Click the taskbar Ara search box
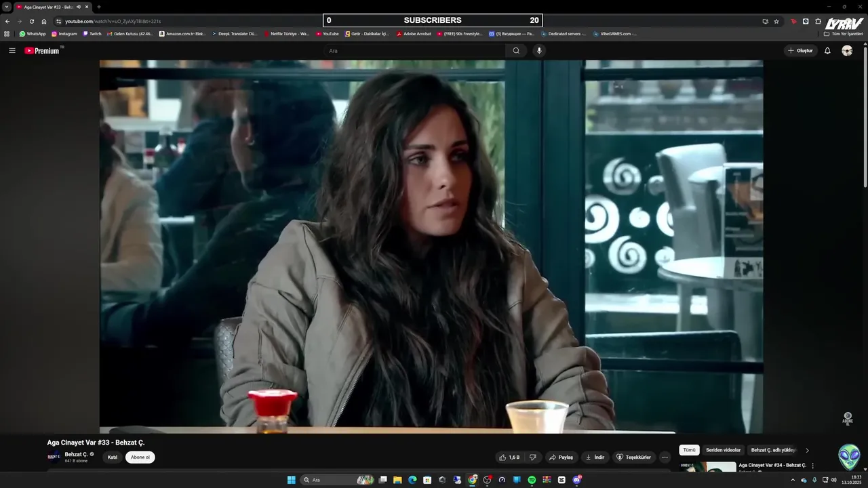 click(x=338, y=480)
